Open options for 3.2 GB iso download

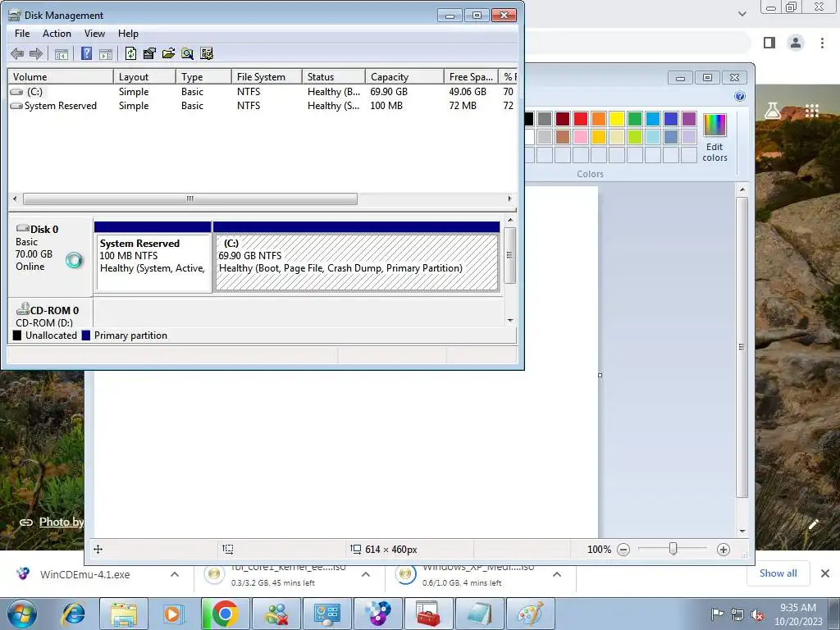click(366, 574)
